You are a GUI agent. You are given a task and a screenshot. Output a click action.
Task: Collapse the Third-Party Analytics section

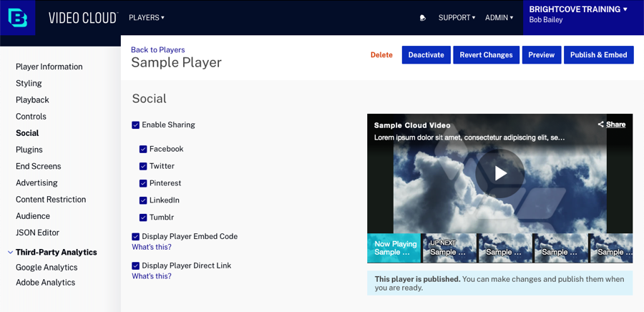(x=10, y=253)
